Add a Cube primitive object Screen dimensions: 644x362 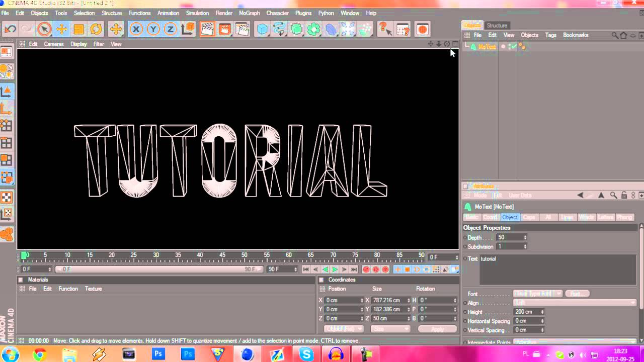(263, 29)
